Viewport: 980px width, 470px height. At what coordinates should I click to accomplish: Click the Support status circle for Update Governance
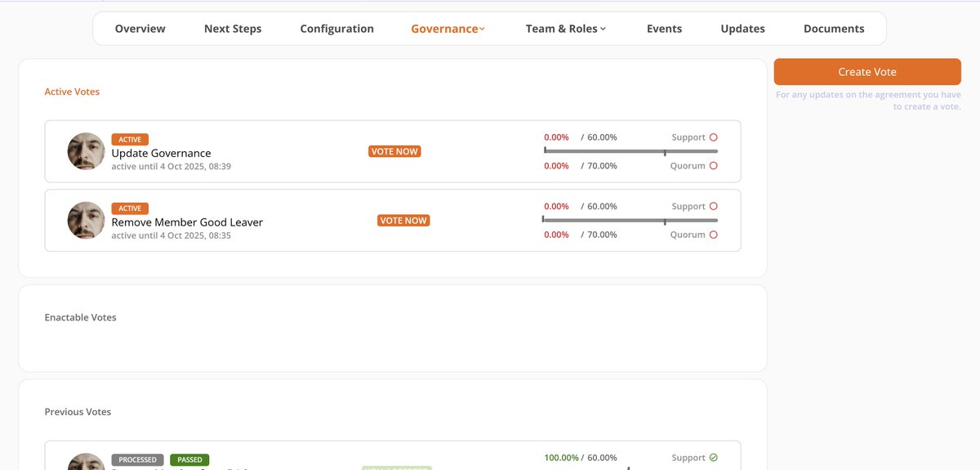pyautogui.click(x=713, y=137)
